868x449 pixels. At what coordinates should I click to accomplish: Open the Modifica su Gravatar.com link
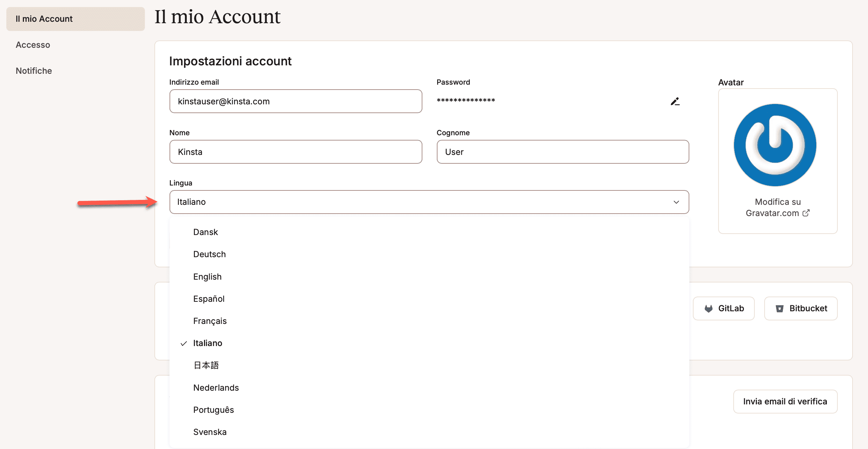[778, 207]
